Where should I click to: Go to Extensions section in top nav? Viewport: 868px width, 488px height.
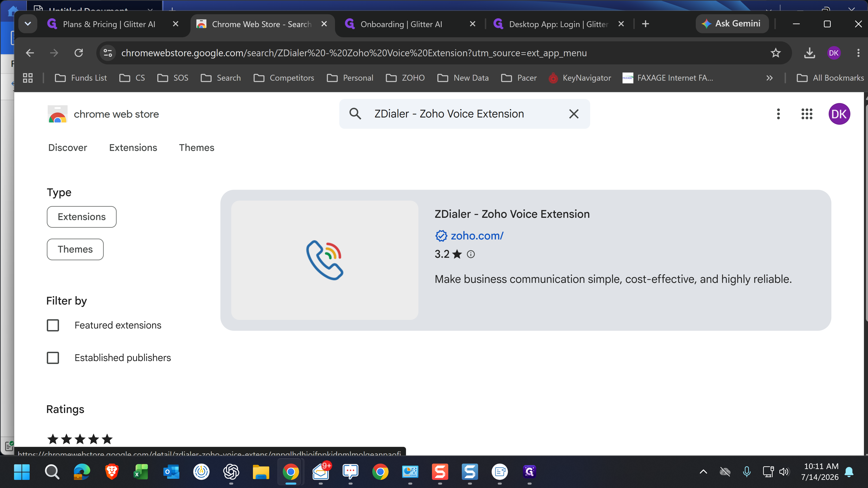tap(133, 148)
